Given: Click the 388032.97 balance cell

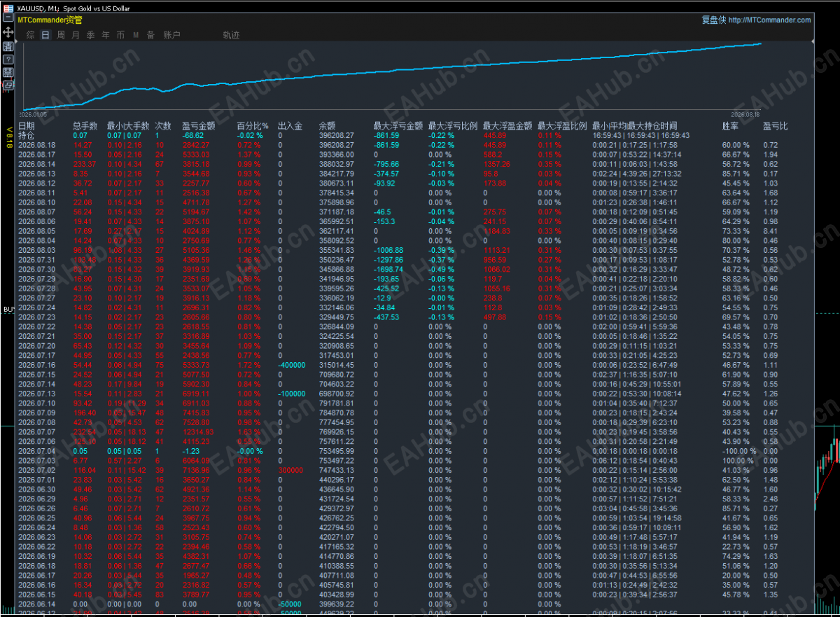Looking at the screenshot, I should (x=336, y=164).
